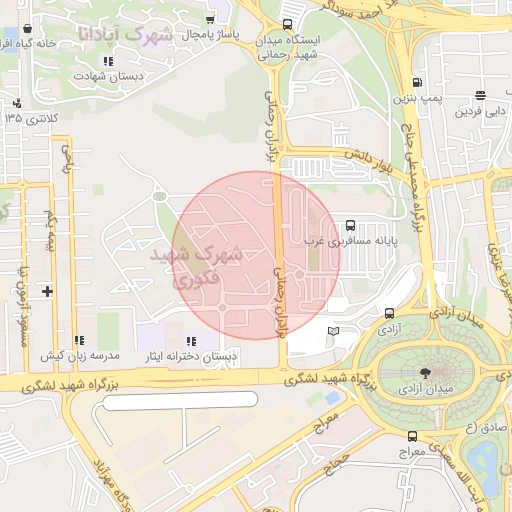
Task: Click the shopping basket icon for خانه گیاه
Action: pos(28,29)
